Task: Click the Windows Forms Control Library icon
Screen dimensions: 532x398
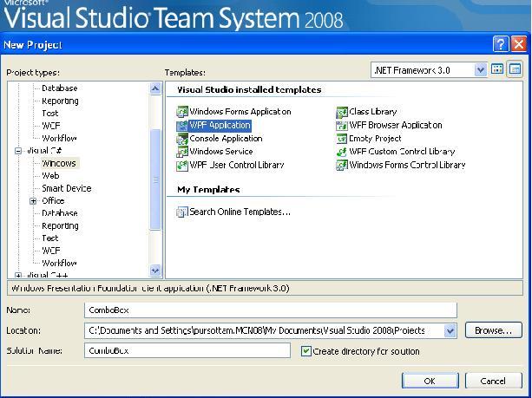Action: click(342, 165)
